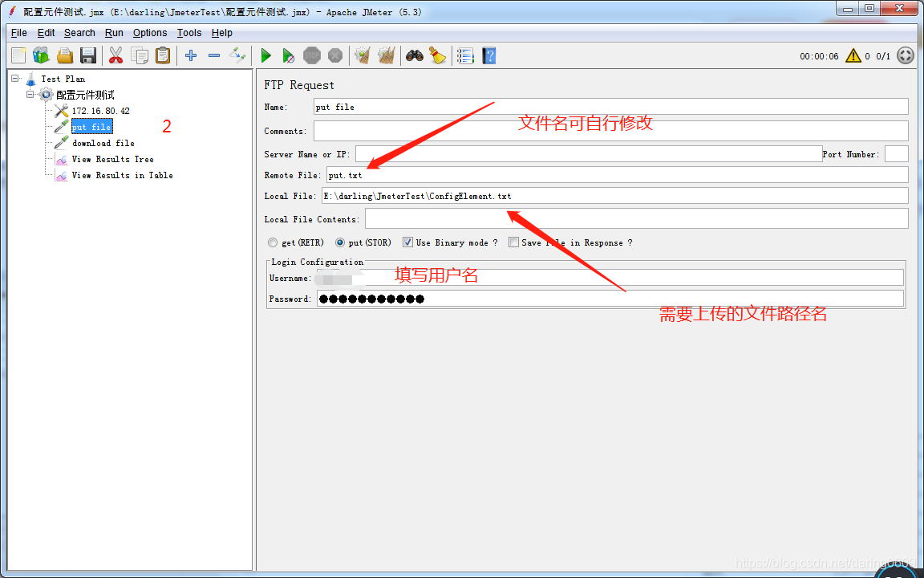Select the get (RETR) radio button
The height and width of the screenshot is (578, 924).
pos(272,242)
